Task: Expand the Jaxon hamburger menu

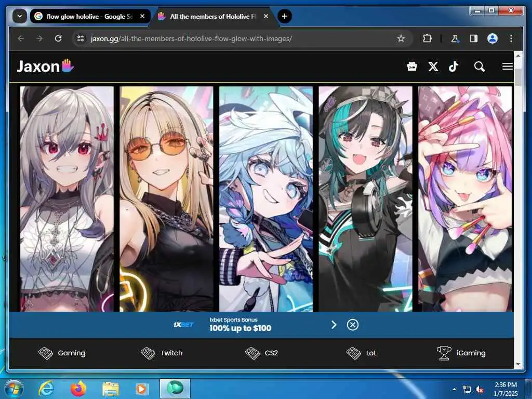Action: [508, 66]
